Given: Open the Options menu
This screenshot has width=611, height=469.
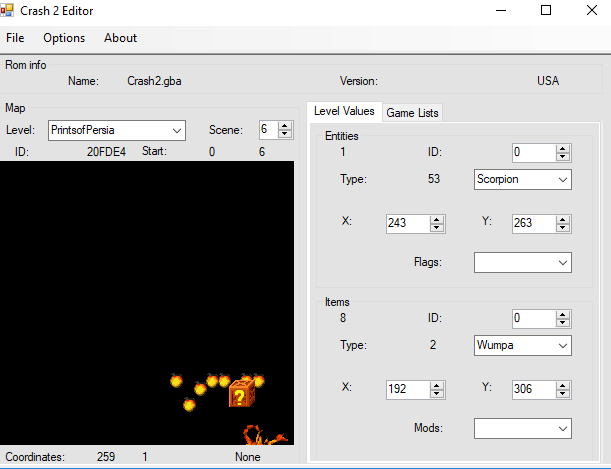Looking at the screenshot, I should (64, 38).
